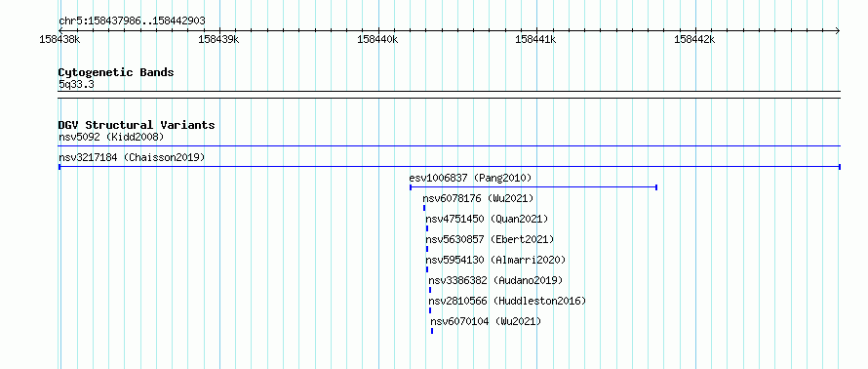Click the 158438k ruler label
The height and width of the screenshot is (369, 868).
tap(59, 40)
